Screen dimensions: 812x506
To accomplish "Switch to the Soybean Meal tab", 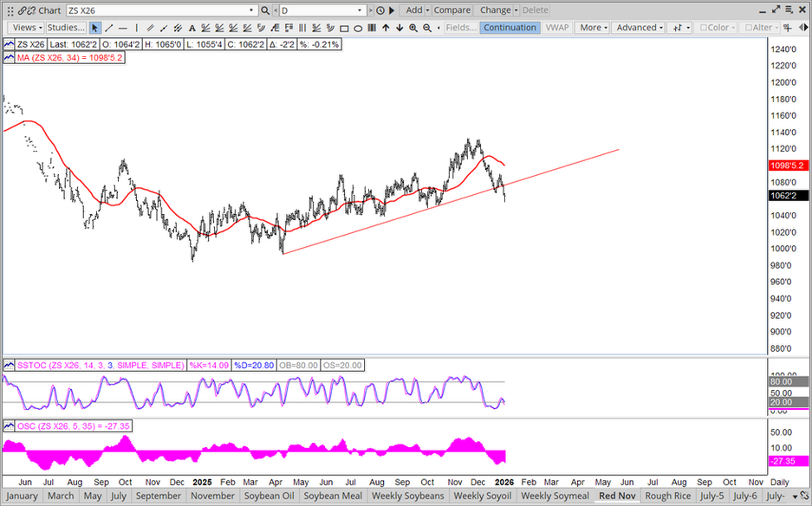I will pos(333,496).
